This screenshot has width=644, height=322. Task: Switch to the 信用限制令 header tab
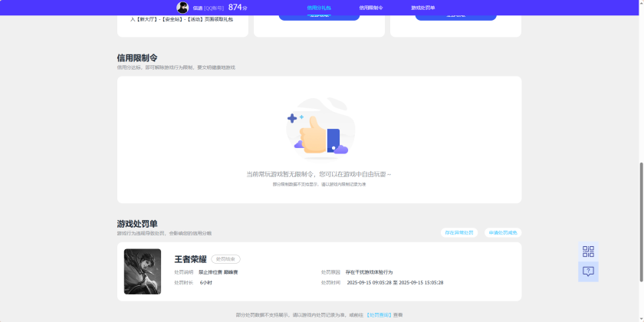[x=371, y=8]
